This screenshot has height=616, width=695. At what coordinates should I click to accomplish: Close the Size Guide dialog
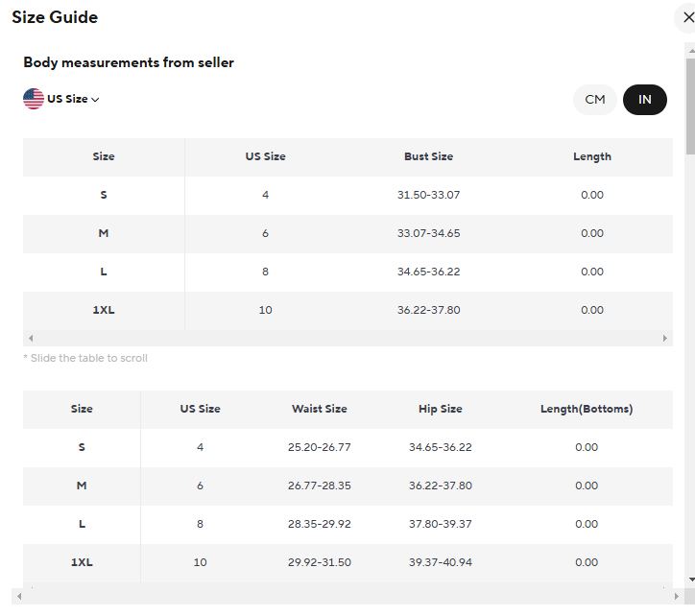point(688,17)
